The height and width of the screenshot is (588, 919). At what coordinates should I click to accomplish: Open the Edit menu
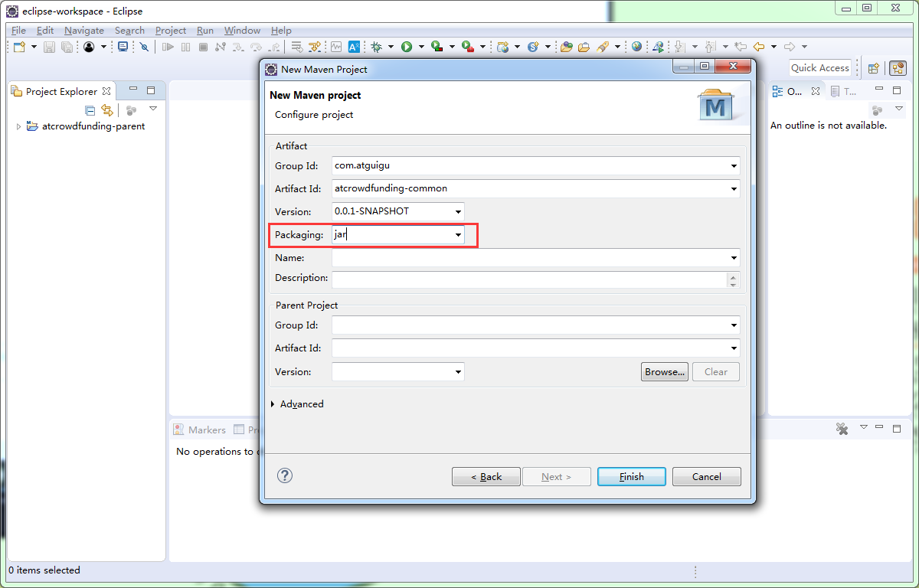(45, 31)
